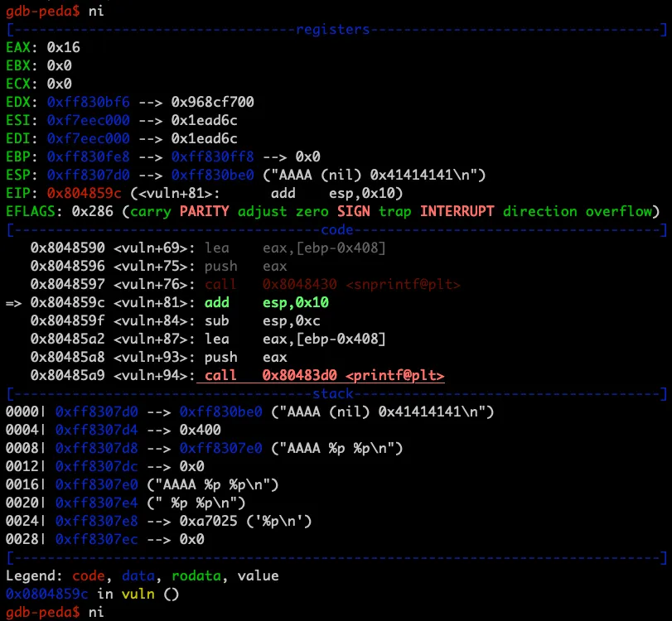Click address 0x80485a2 at vuln+87
The height and width of the screenshot is (621, 672).
[x=68, y=339]
